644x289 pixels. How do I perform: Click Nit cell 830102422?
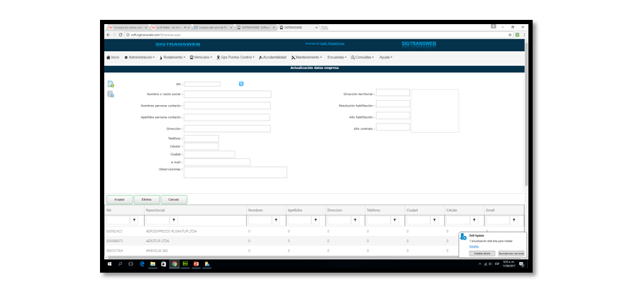pyautogui.click(x=115, y=231)
